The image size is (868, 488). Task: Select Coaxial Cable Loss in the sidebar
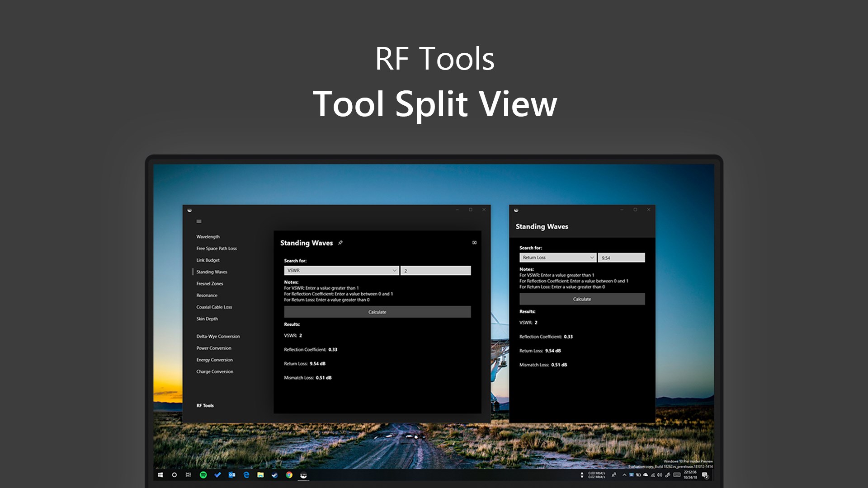214,307
